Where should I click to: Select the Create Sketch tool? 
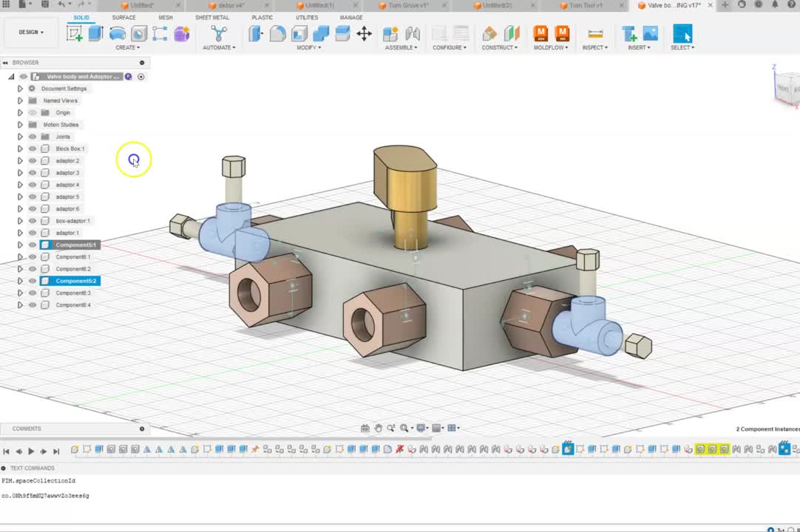[x=75, y=34]
